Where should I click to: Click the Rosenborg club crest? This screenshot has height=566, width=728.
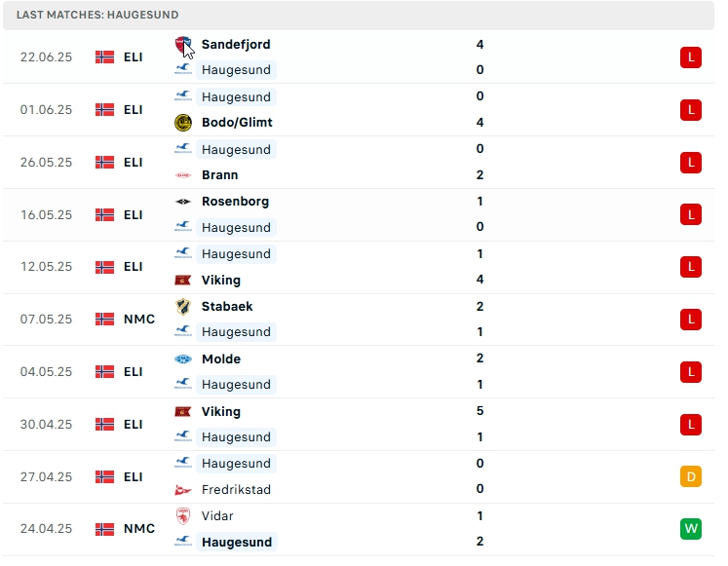click(x=182, y=202)
